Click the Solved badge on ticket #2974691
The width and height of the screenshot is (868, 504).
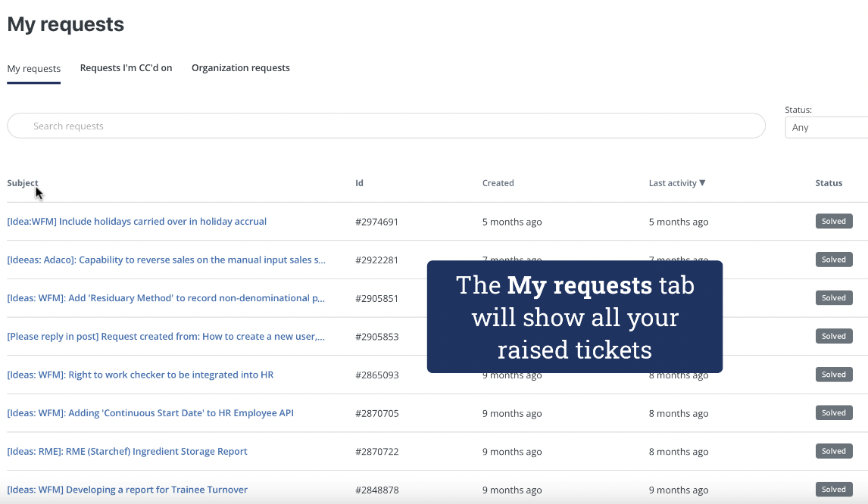[x=834, y=221]
